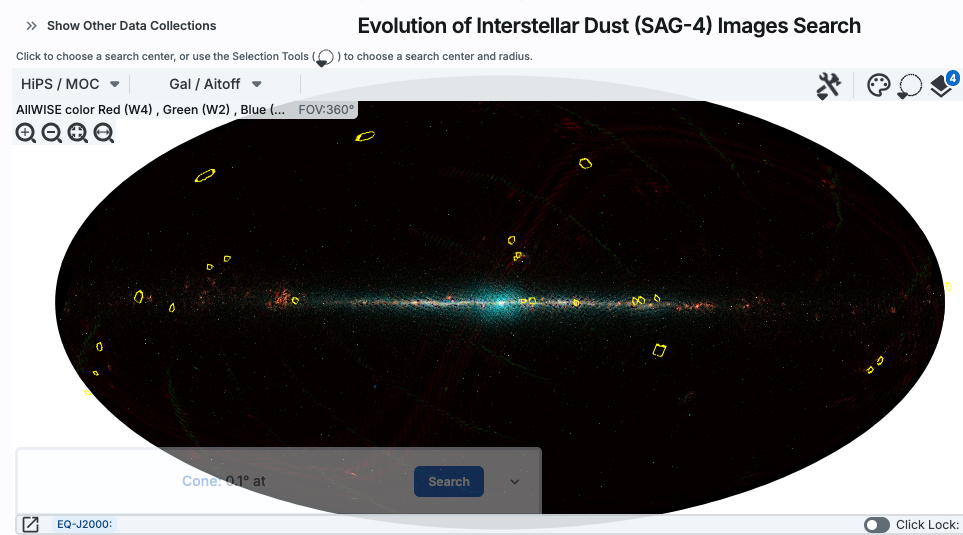Expand the chevron next to Search button

pos(515,481)
